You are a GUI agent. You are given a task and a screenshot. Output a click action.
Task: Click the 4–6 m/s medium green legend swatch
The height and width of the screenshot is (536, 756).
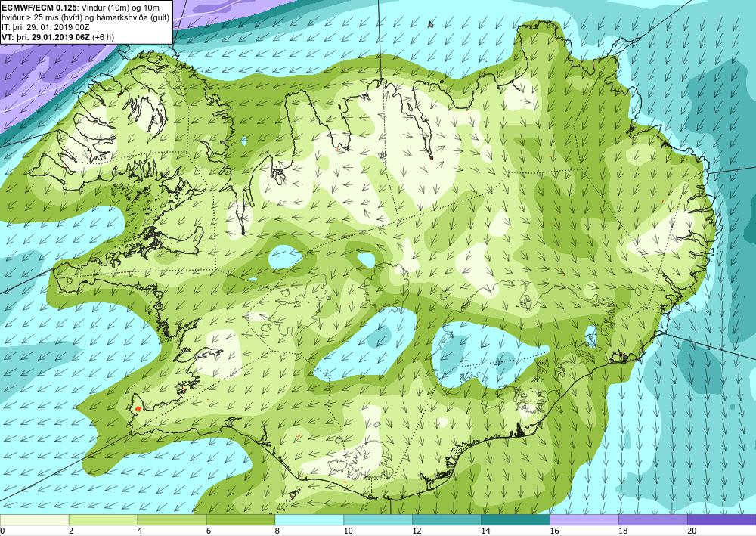(172, 520)
